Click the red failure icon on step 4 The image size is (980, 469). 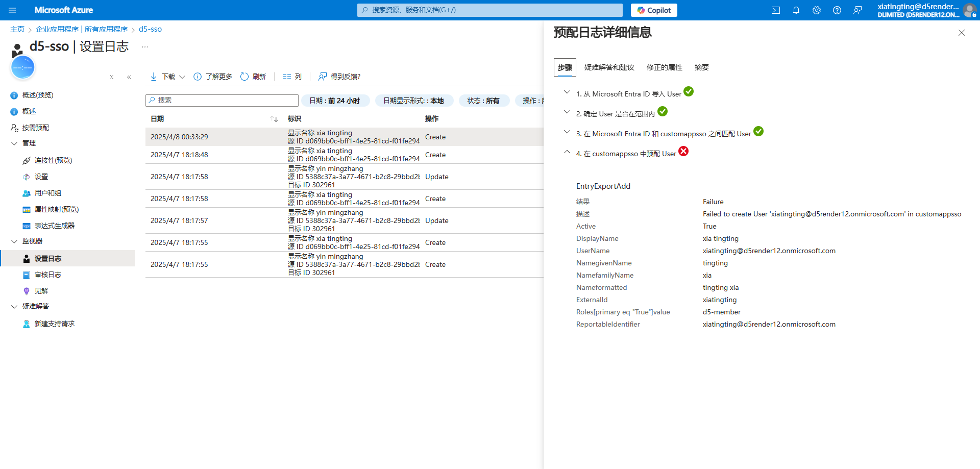point(683,151)
